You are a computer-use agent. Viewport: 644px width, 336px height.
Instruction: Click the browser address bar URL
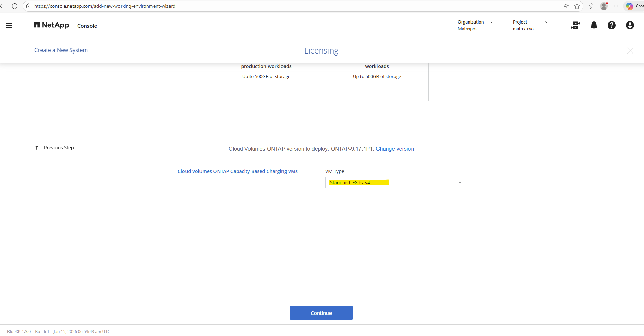click(105, 6)
